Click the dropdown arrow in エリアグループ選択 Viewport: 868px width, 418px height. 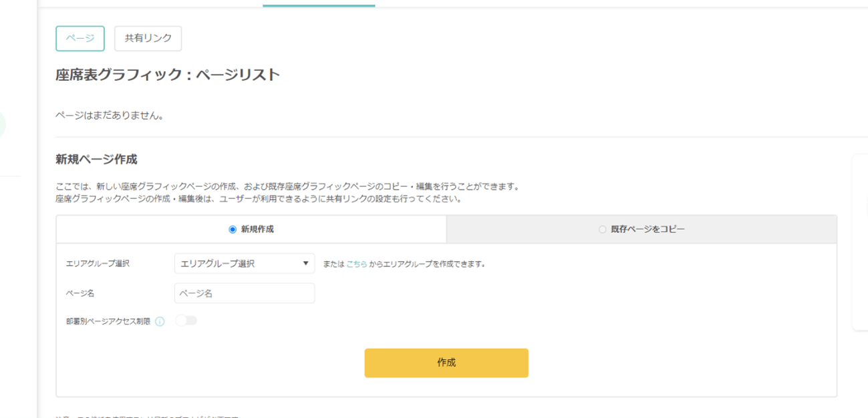305,263
